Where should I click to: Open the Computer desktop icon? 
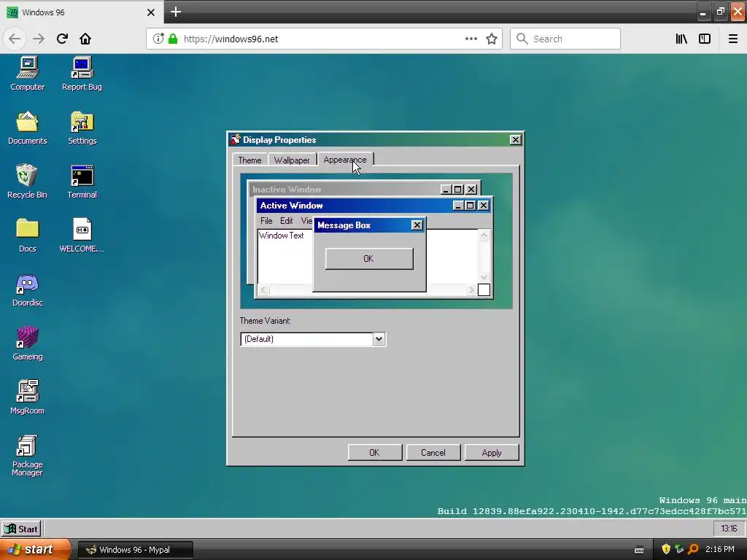pos(28,74)
